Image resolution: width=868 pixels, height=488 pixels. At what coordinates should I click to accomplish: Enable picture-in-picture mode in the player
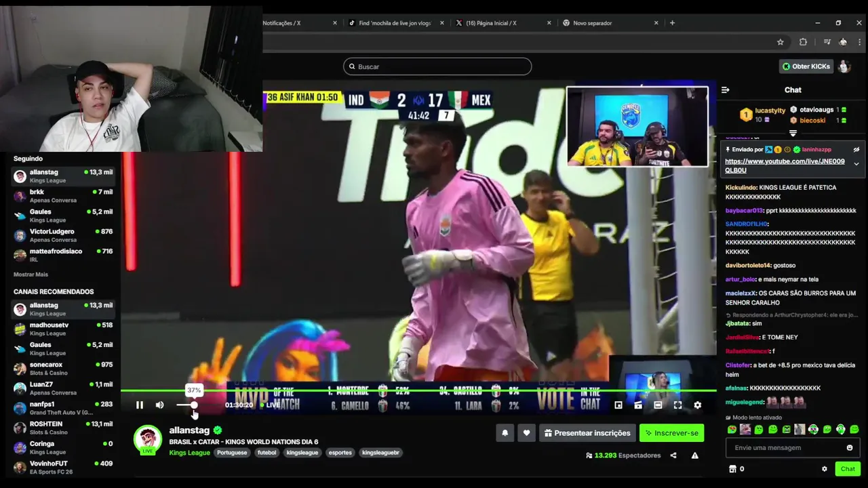pyautogui.click(x=618, y=405)
